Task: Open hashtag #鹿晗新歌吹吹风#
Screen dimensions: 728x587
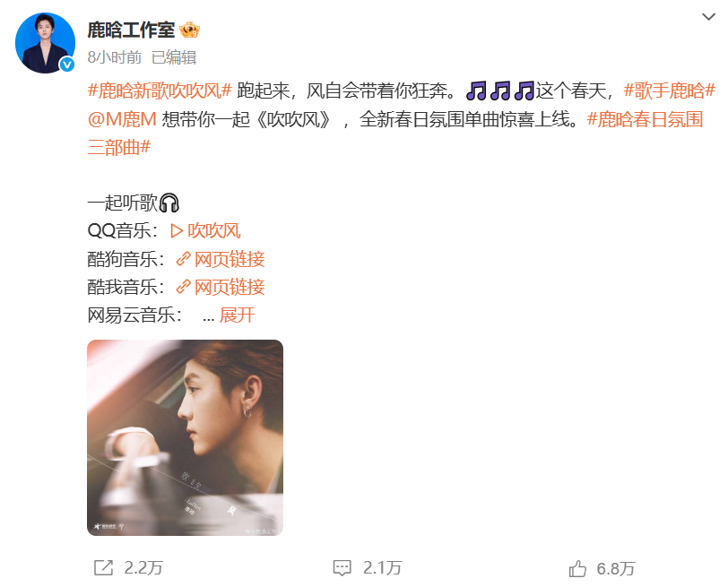Action: point(160,91)
